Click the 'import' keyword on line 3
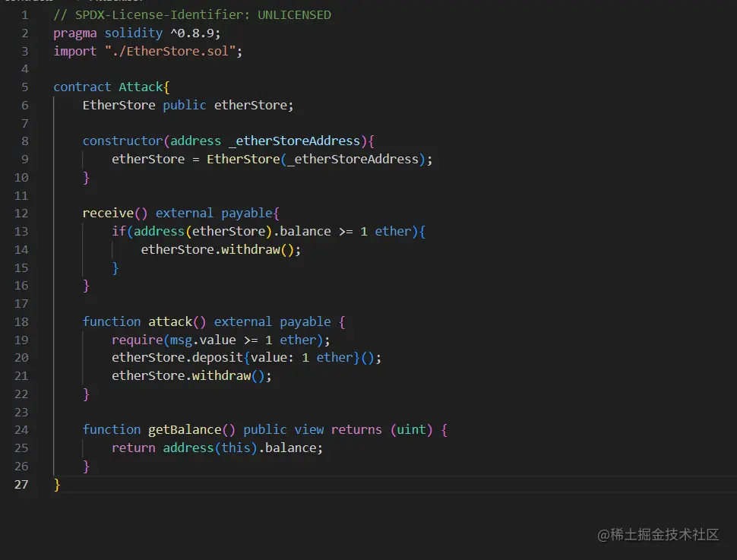737x560 pixels. tap(74, 51)
